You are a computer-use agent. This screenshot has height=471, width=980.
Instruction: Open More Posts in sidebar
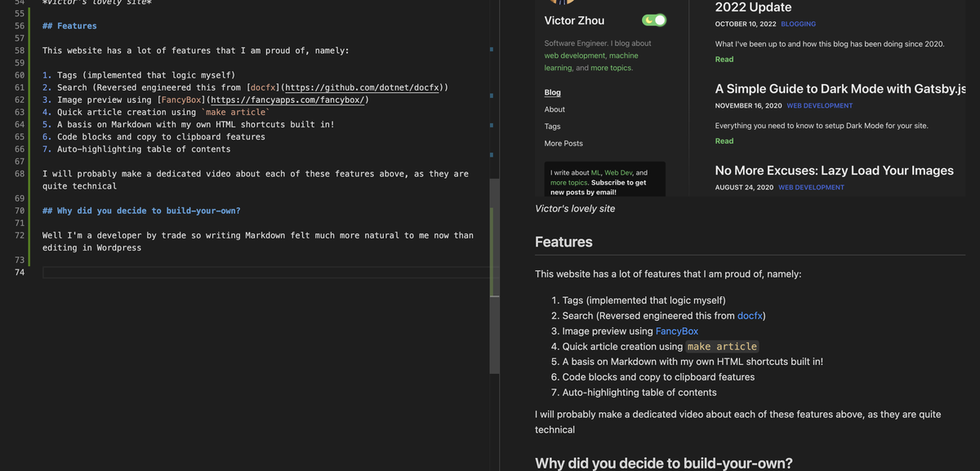563,144
